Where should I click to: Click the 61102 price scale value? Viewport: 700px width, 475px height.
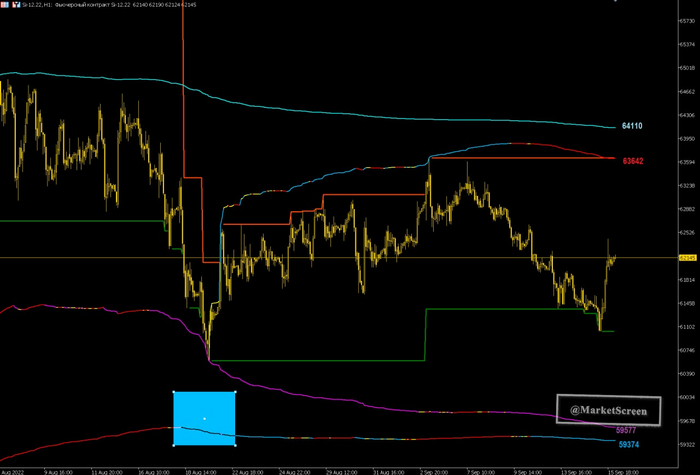[688, 327]
